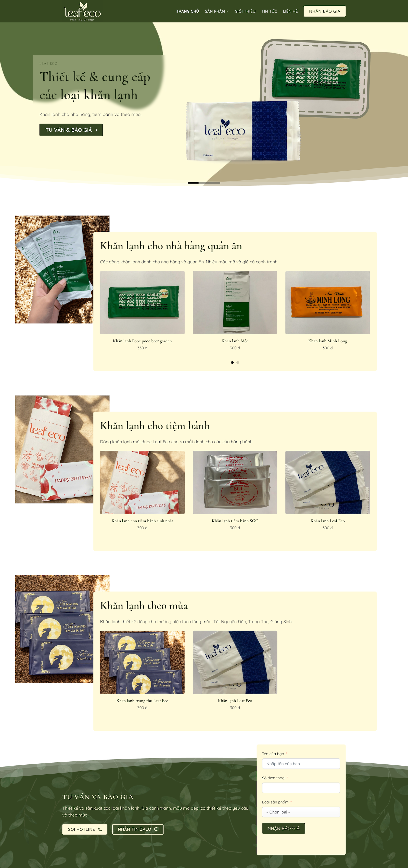Open the Loại sản phẩm dropdown
This screenshot has width=408, height=868.
pyautogui.click(x=301, y=812)
